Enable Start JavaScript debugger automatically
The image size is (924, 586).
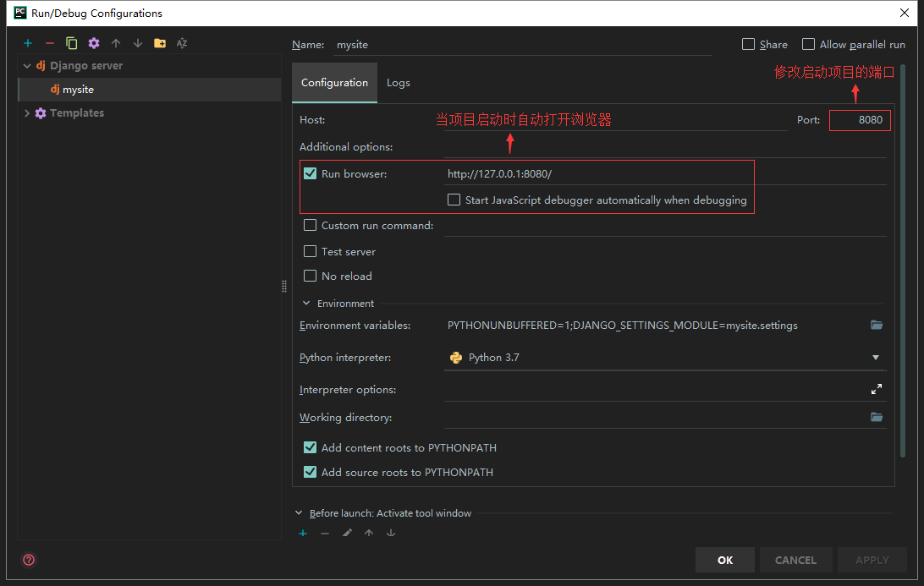454,200
